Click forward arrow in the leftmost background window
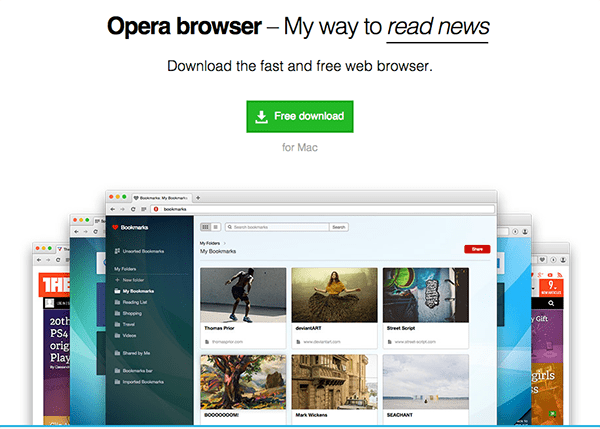This screenshot has width=600, height=429. pyautogui.click(x=48, y=260)
